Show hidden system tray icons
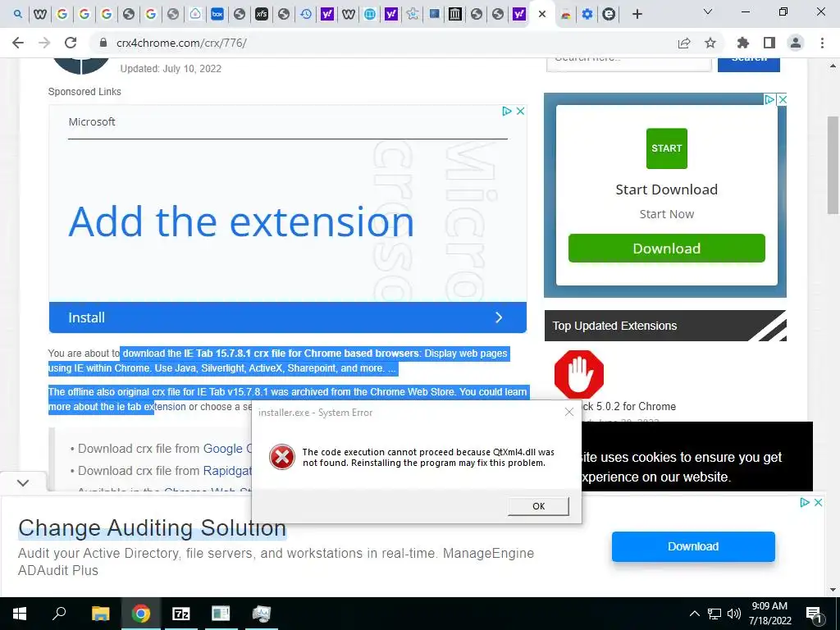This screenshot has height=630, width=840. (x=694, y=614)
